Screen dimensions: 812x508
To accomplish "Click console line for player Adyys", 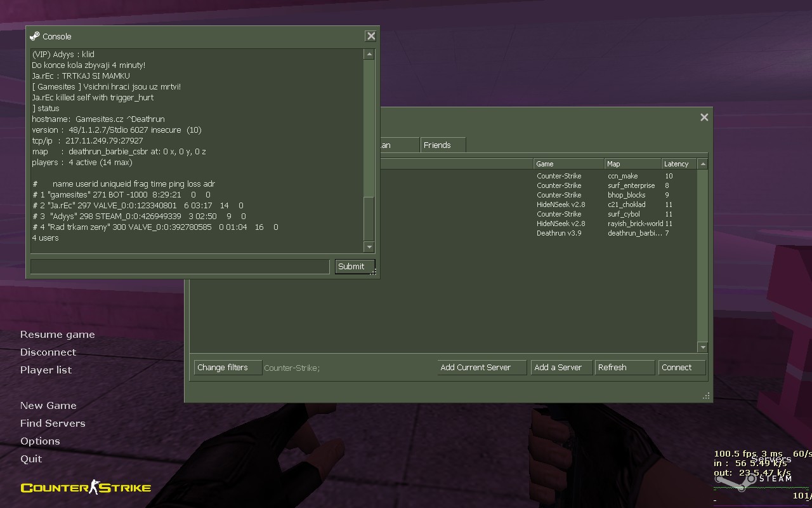I will point(139,216).
